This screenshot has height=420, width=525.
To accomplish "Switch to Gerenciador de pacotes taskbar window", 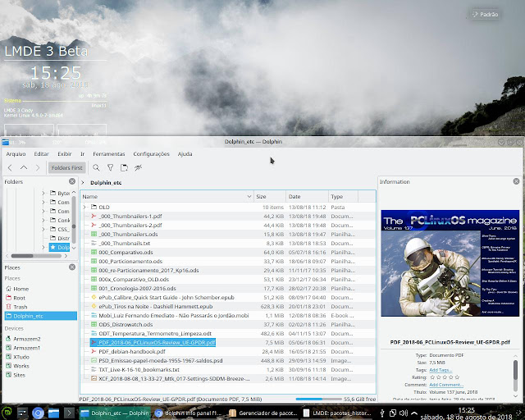I will tap(263, 413).
